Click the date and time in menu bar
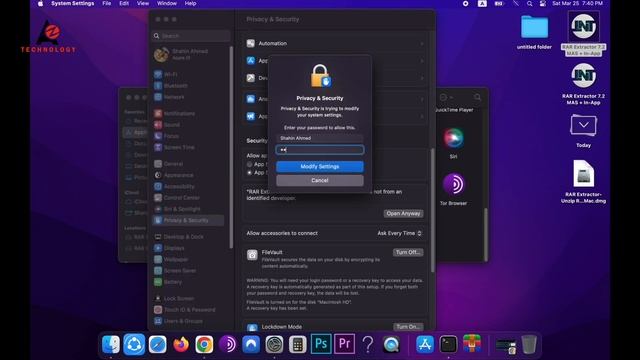The width and height of the screenshot is (640, 360). 577,3
